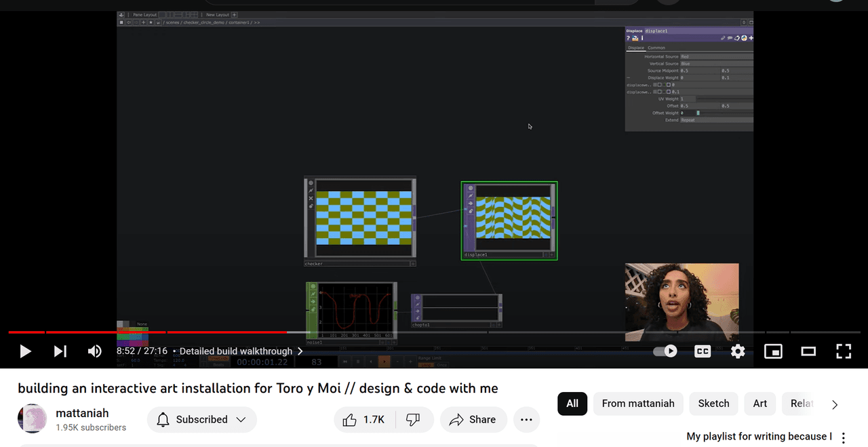The width and height of the screenshot is (868, 447).
Task: Switch to theater mode
Action: click(808, 351)
